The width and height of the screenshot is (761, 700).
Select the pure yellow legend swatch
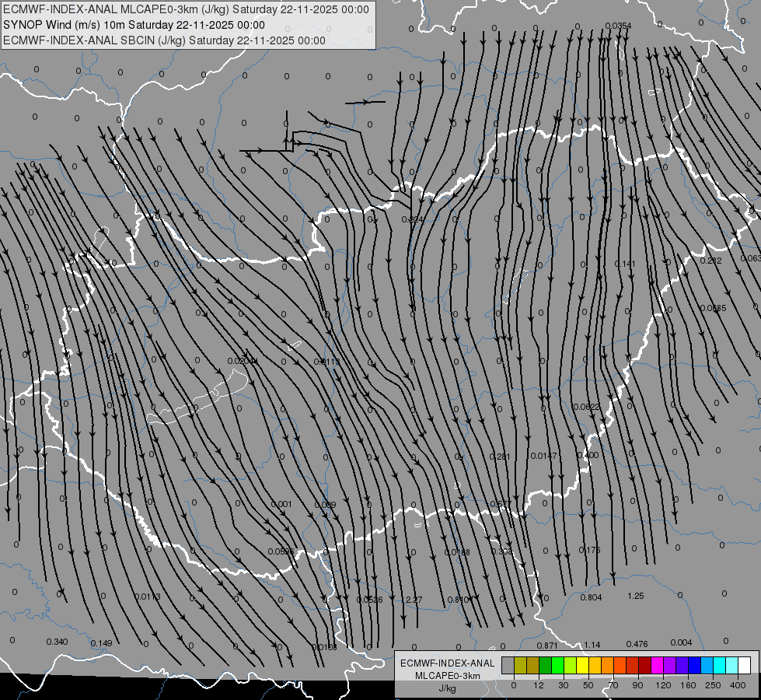(x=583, y=665)
